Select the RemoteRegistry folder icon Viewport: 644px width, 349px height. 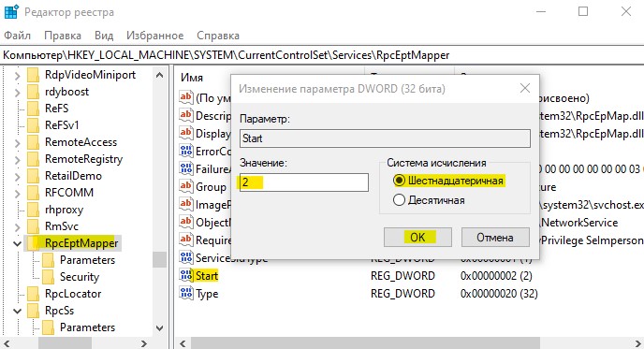coord(34,159)
